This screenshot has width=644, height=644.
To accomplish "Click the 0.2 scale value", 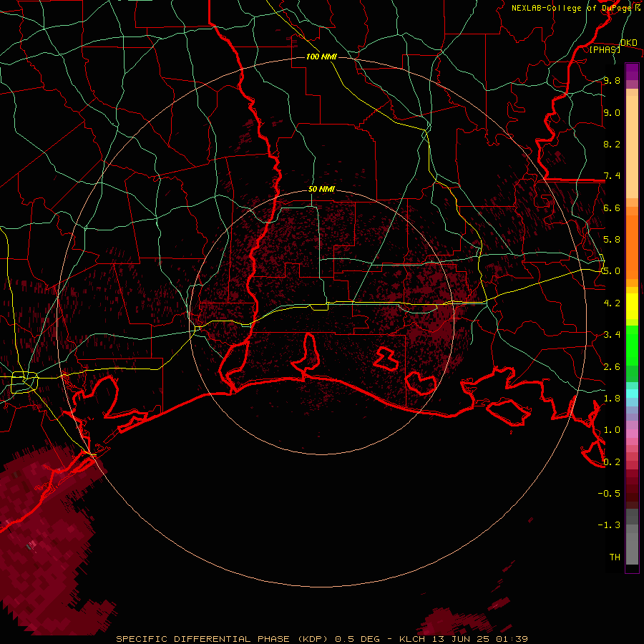I will click(612, 462).
